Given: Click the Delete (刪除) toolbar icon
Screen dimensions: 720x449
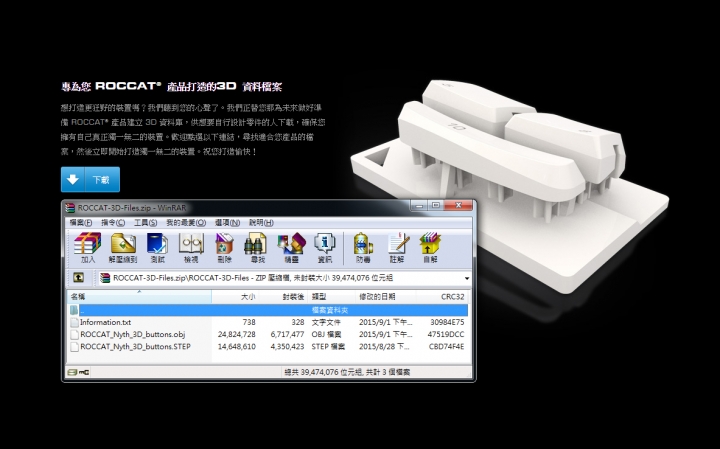Looking at the screenshot, I should pos(225,247).
